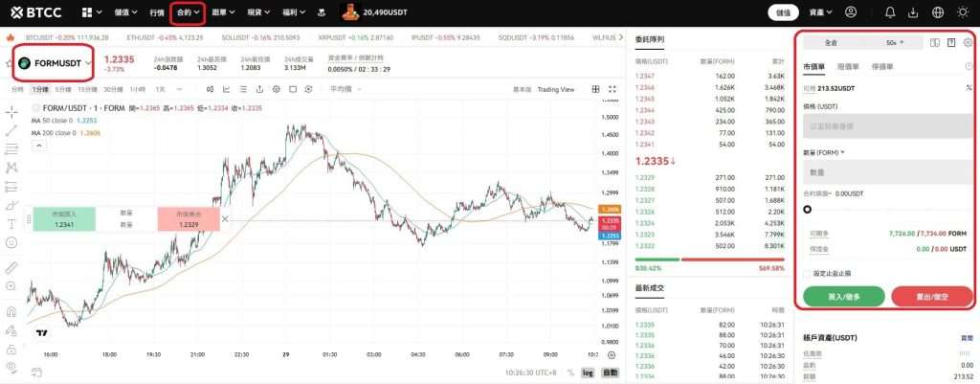Click the chart screenshot rectangle icon
This screenshot has width=980, height=384.
point(293,89)
